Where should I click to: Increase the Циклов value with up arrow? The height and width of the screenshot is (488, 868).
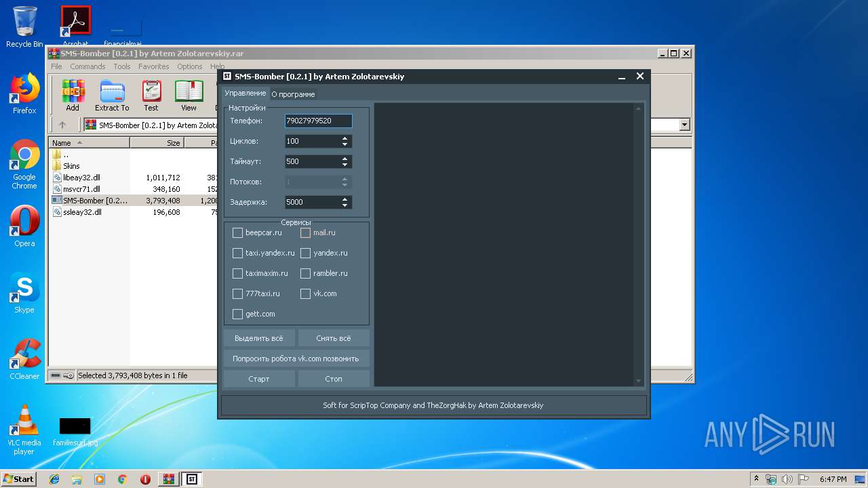click(345, 138)
